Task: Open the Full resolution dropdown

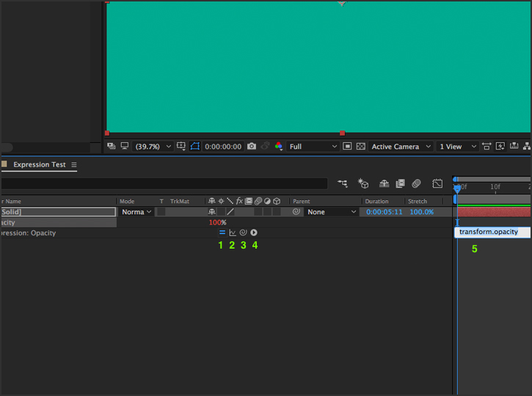Action: pyautogui.click(x=313, y=147)
